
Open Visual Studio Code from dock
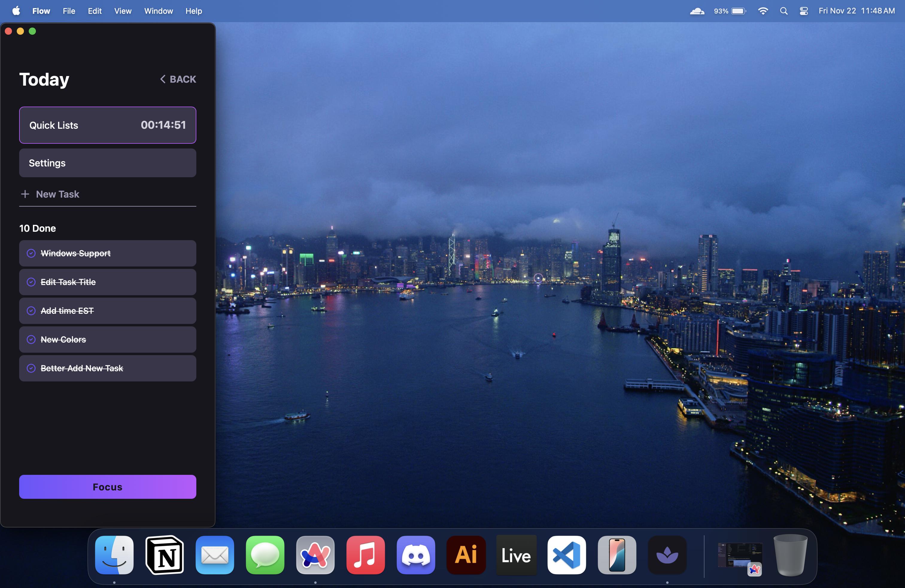566,555
